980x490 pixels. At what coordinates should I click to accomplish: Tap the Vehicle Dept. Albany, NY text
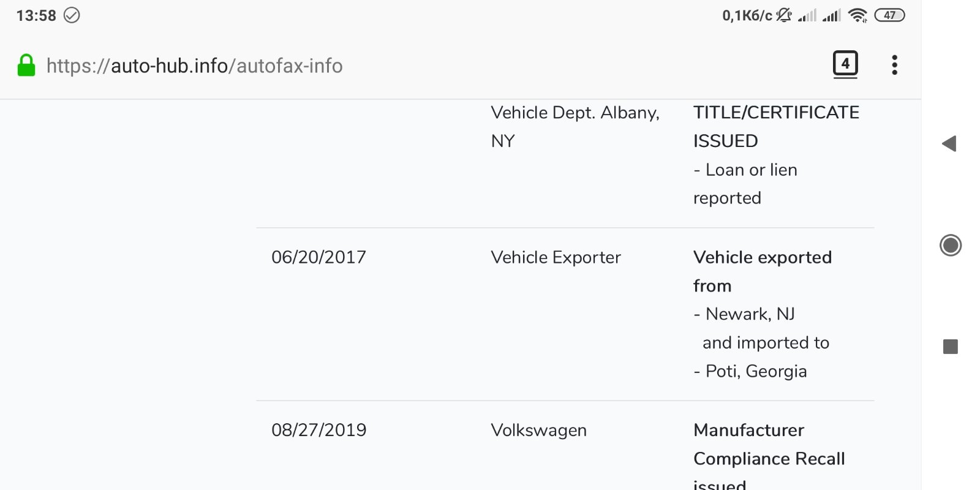575,127
